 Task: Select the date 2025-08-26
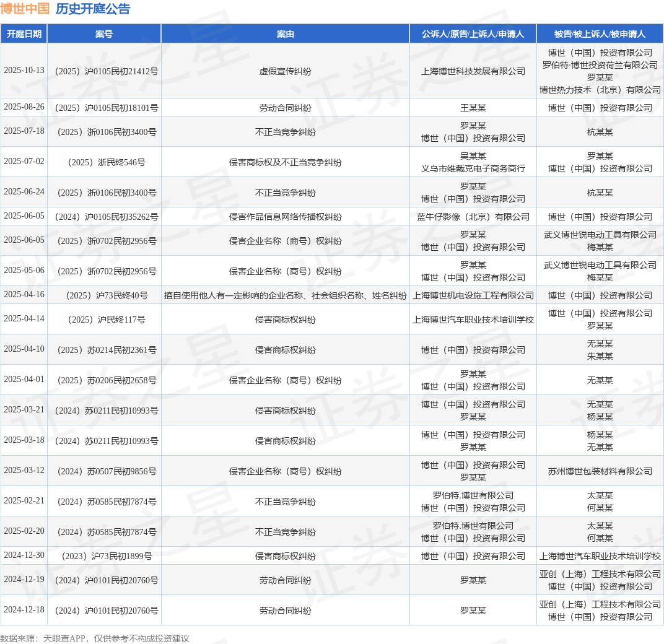(x=24, y=107)
